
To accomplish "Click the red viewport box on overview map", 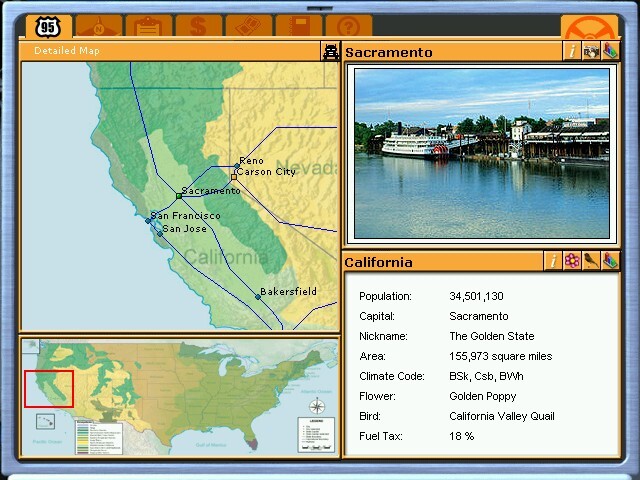I will tap(49, 389).
